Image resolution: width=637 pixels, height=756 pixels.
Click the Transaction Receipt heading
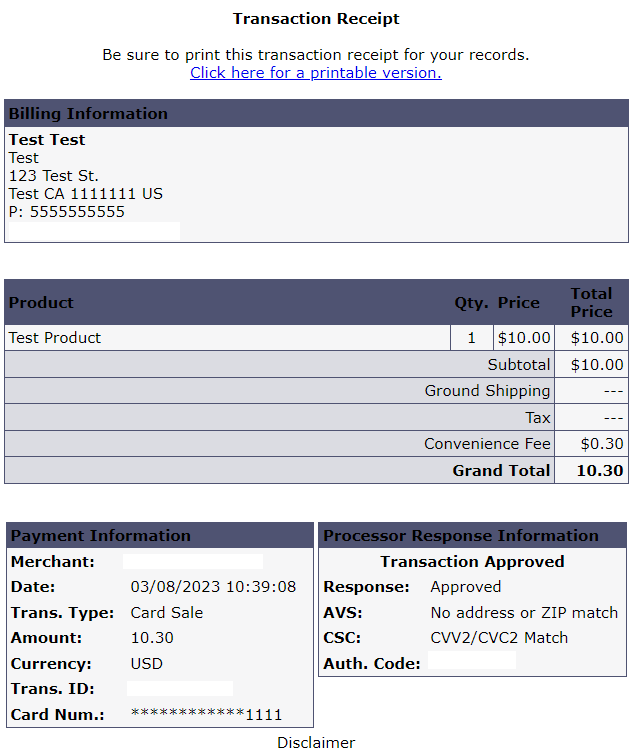coord(316,19)
